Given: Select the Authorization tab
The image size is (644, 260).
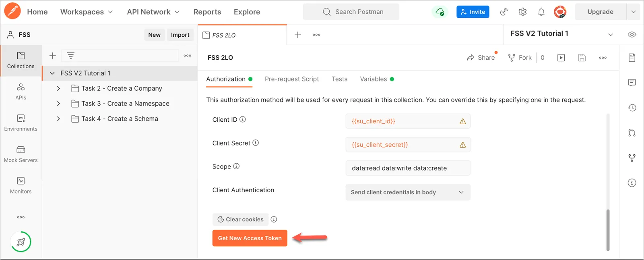Looking at the screenshot, I should 229,79.
